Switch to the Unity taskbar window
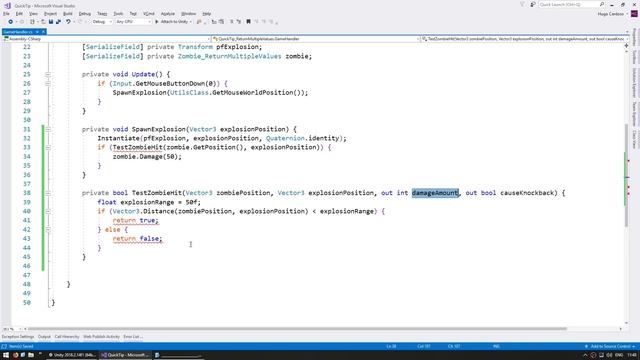640x360 pixels. click(x=71, y=355)
